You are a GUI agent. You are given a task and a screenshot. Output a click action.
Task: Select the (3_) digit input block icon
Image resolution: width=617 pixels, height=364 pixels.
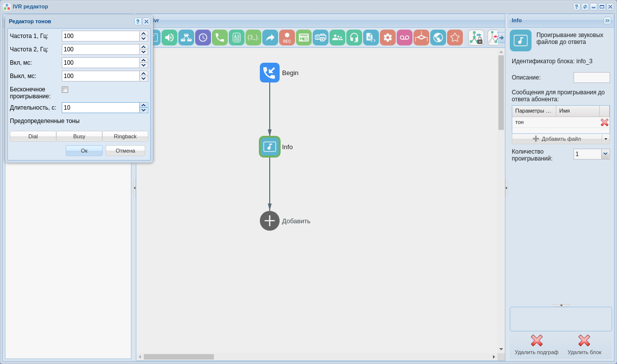point(253,38)
